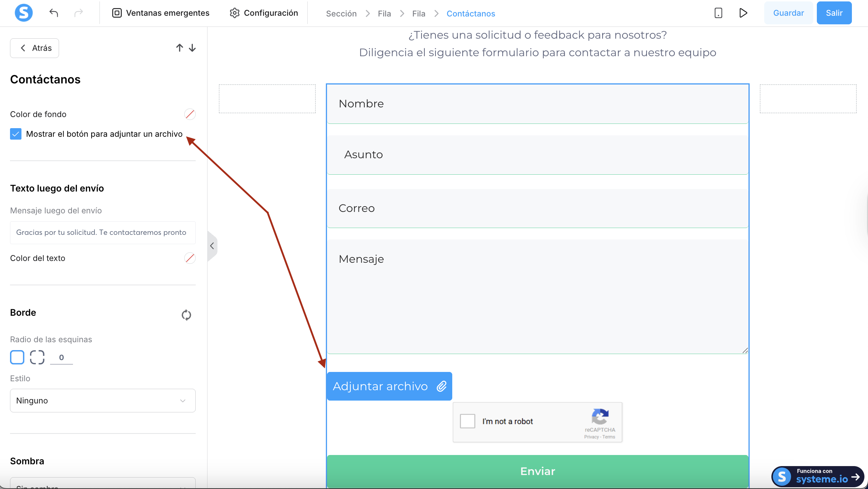Viewport: 868px width, 489px height.
Task: Move element up with arrow icon
Action: click(x=180, y=48)
